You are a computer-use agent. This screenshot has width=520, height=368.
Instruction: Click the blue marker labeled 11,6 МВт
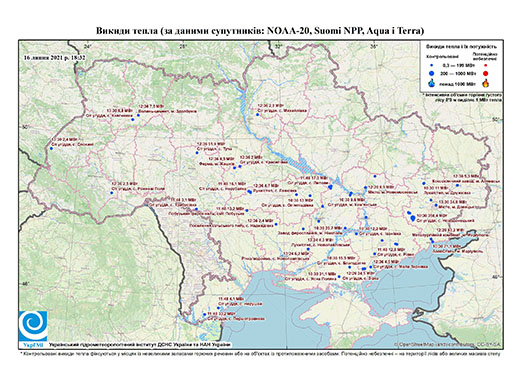click(x=197, y=153)
